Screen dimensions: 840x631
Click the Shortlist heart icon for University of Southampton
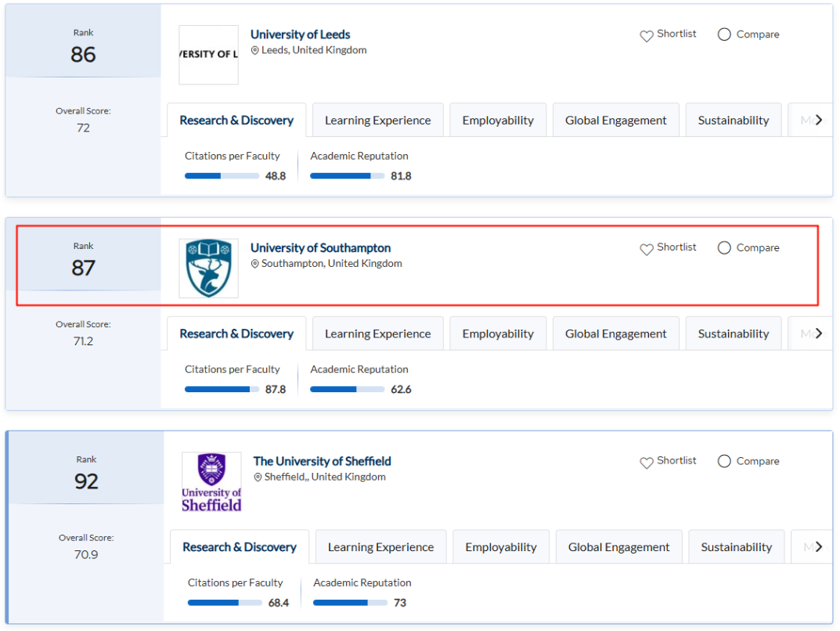(646, 249)
